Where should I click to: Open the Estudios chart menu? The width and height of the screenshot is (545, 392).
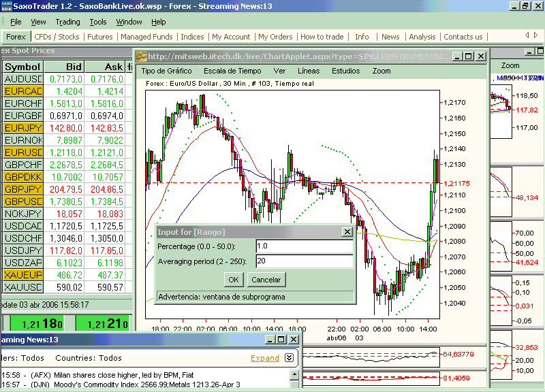[x=346, y=71]
